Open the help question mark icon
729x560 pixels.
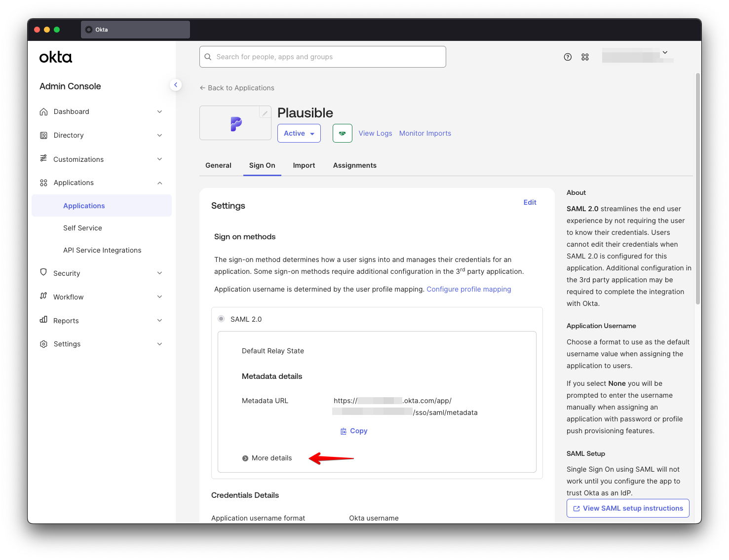tap(567, 57)
